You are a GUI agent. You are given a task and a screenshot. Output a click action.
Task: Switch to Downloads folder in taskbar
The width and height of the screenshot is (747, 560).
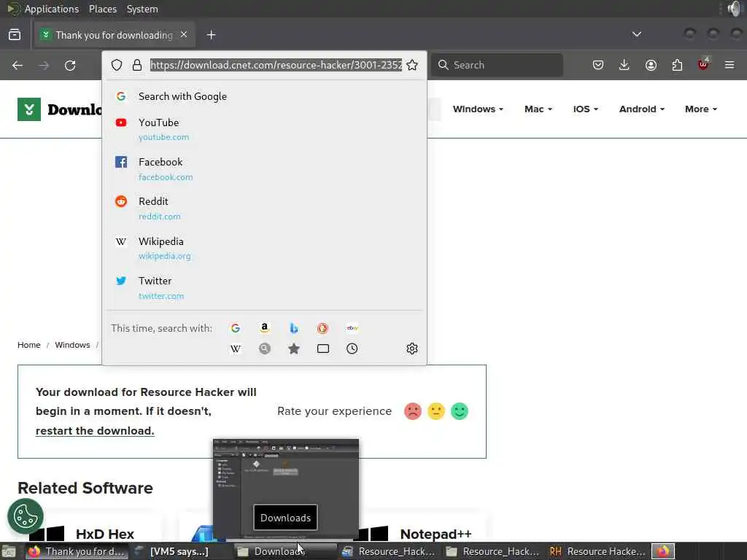tap(286, 551)
